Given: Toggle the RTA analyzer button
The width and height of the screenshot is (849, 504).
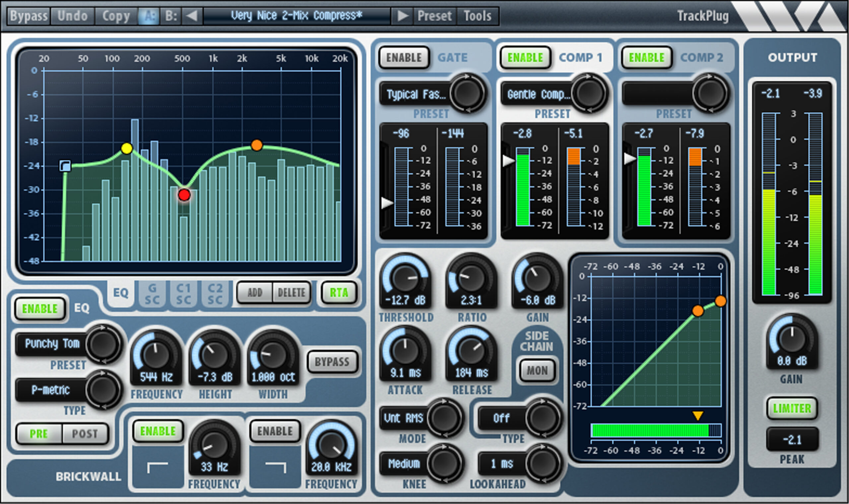Looking at the screenshot, I should [x=339, y=292].
